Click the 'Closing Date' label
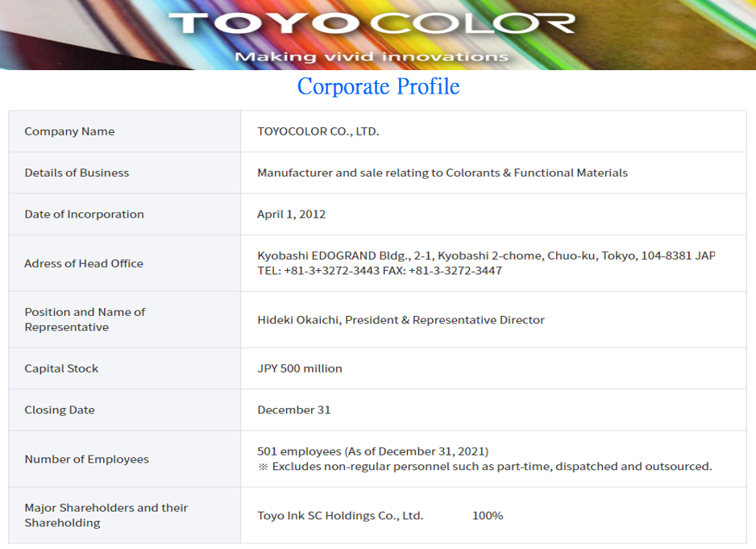 (x=60, y=410)
